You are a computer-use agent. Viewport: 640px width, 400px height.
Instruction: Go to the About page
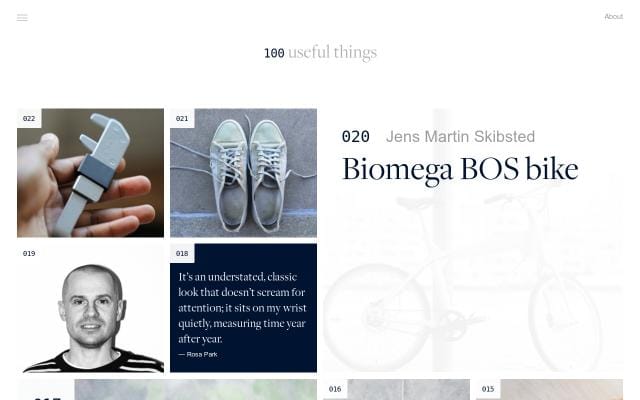pos(613,17)
